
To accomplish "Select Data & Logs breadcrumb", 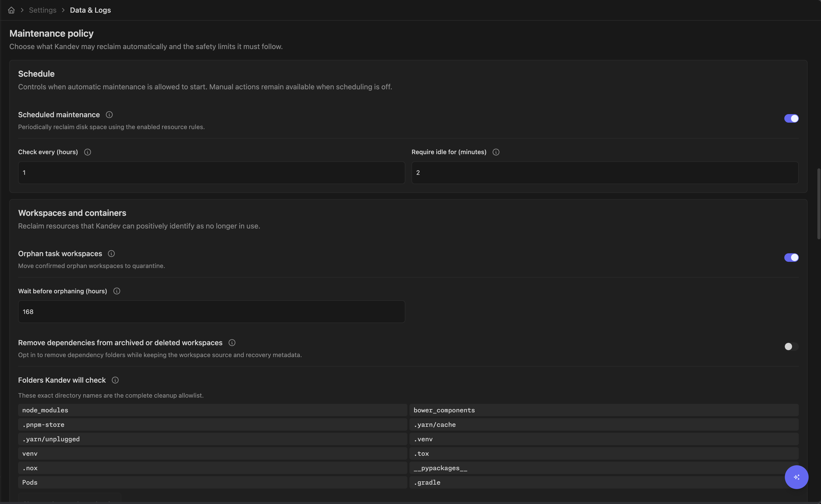I will pyautogui.click(x=90, y=10).
